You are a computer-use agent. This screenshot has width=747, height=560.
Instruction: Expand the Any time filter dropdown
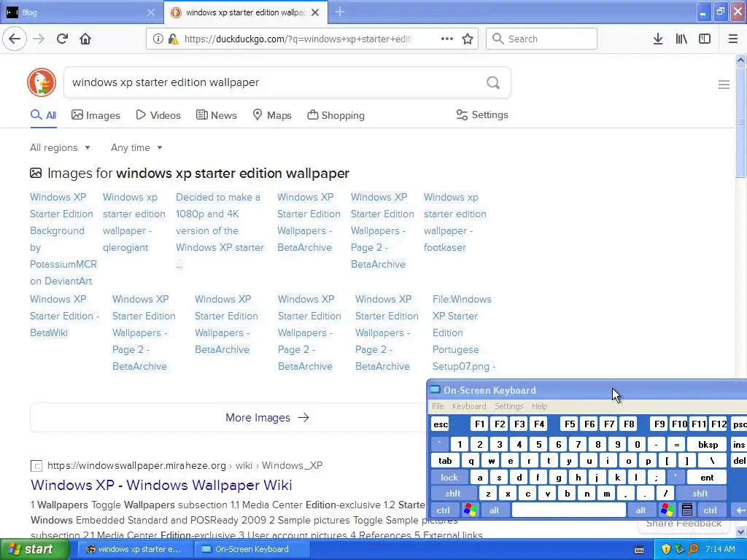(x=136, y=147)
